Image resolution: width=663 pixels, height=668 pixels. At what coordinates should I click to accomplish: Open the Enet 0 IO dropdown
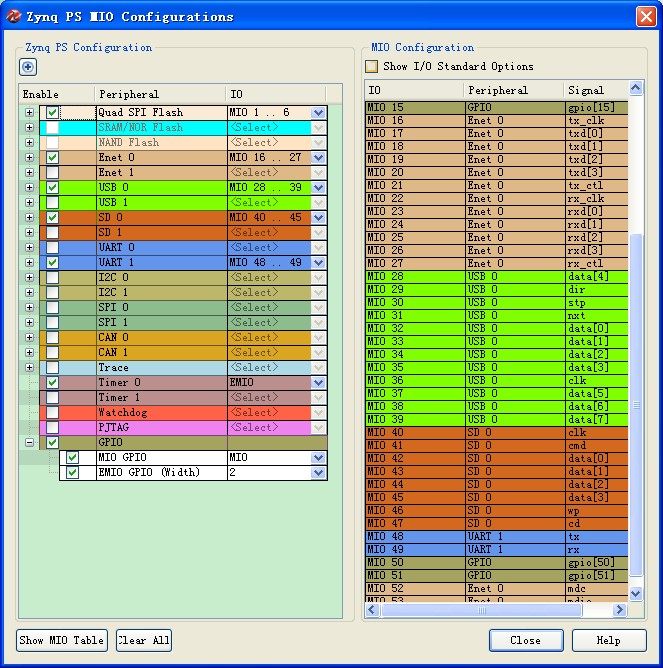pyautogui.click(x=318, y=158)
